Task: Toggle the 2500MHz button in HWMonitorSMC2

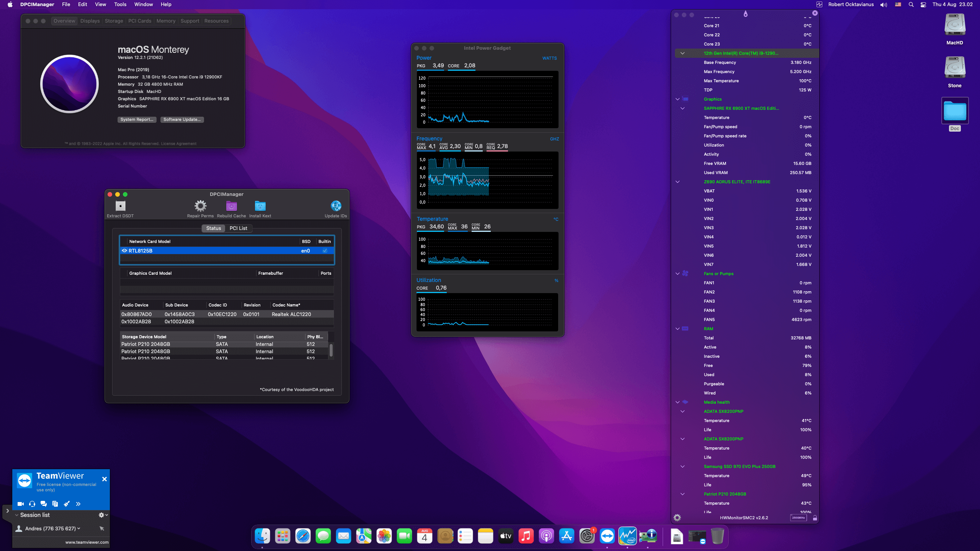Action: coord(799,518)
